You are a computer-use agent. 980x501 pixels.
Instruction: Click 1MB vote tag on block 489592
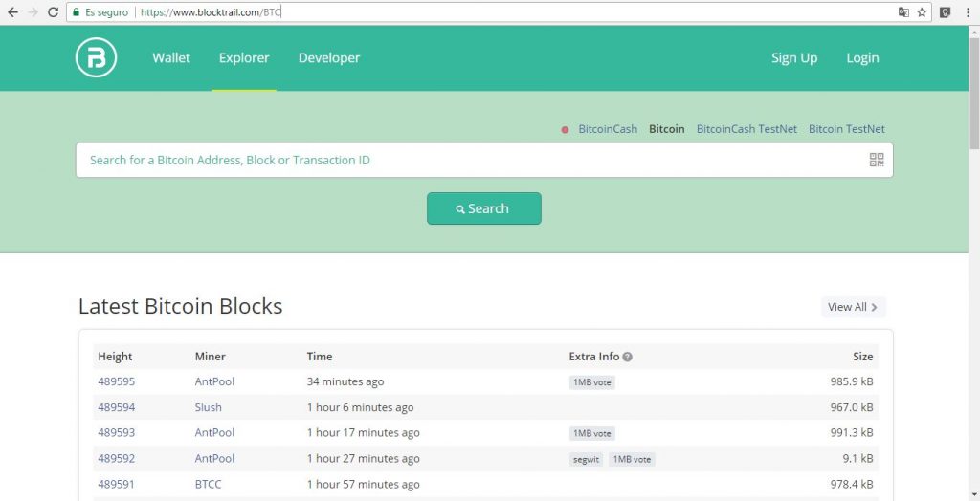coord(632,459)
